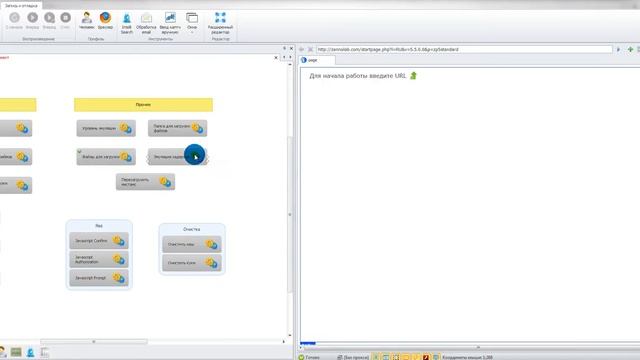Select the 'Перезагрузить инстанс' action block
The width and height of the screenshot is (640, 360).
(x=145, y=182)
